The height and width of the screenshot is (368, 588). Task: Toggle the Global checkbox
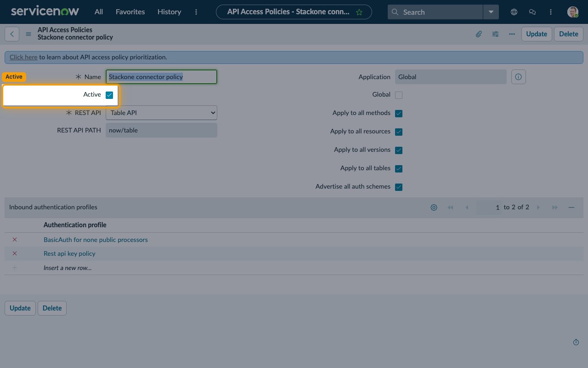399,95
